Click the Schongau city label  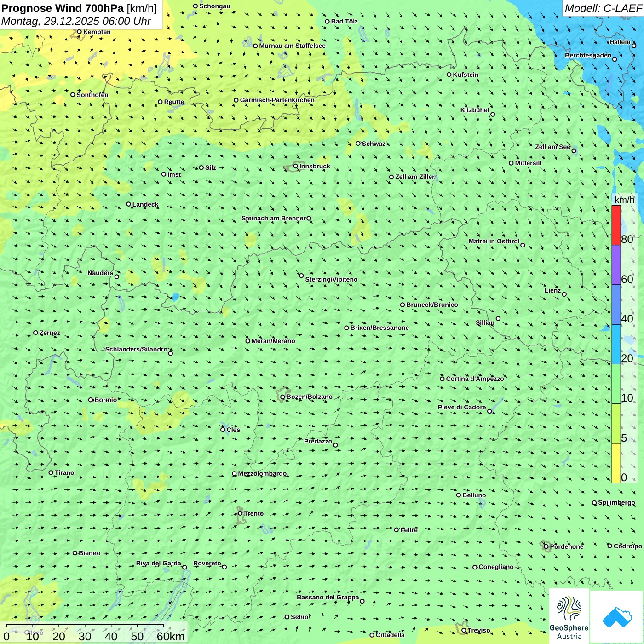(215, 6)
